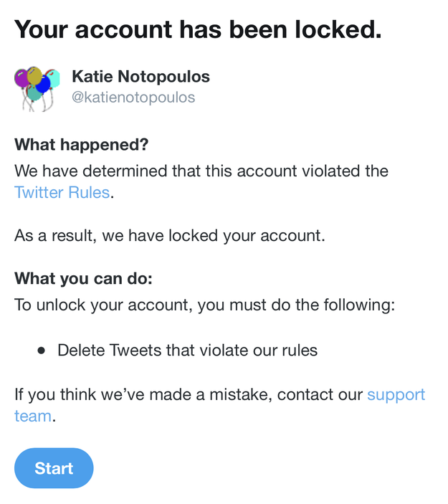This screenshot has width=448, height=504.
Task: Click the dark blue balloon in the avatar
Action: [44, 84]
